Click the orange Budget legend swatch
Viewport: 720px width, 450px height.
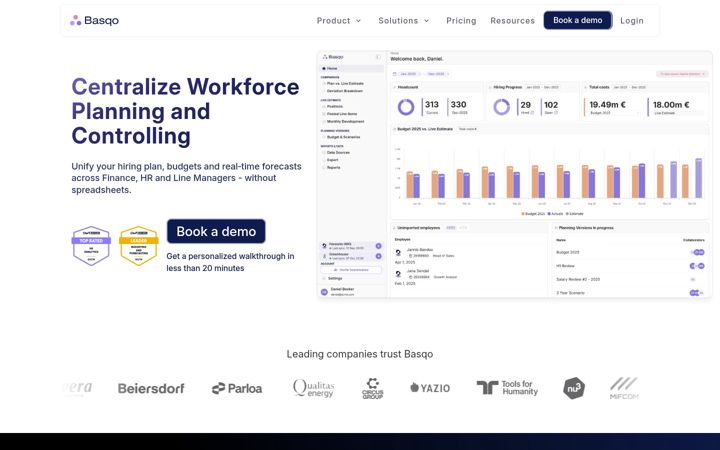point(523,214)
